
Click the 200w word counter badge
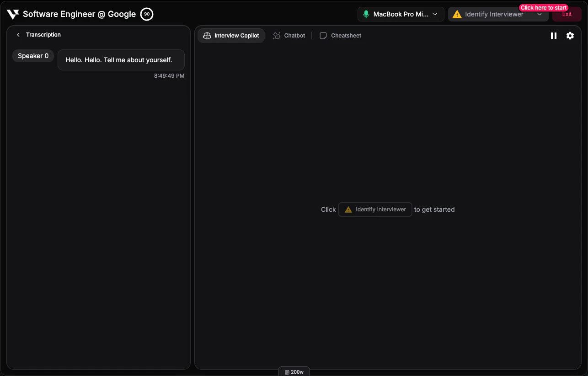point(294,371)
